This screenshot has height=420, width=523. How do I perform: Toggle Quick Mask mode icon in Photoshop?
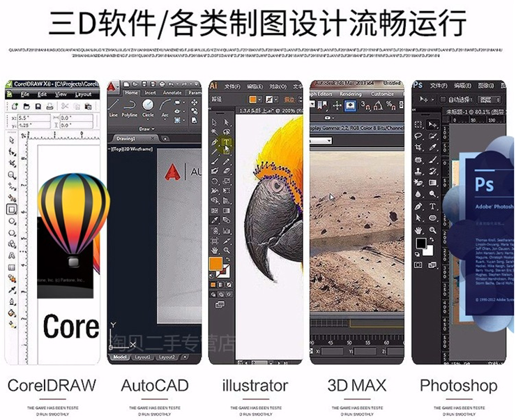tap(418, 265)
